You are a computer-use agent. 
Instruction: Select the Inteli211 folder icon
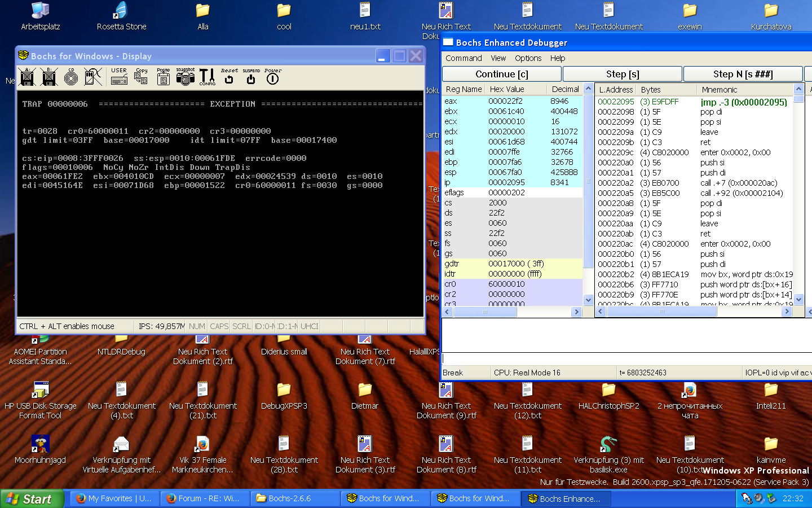771,396
